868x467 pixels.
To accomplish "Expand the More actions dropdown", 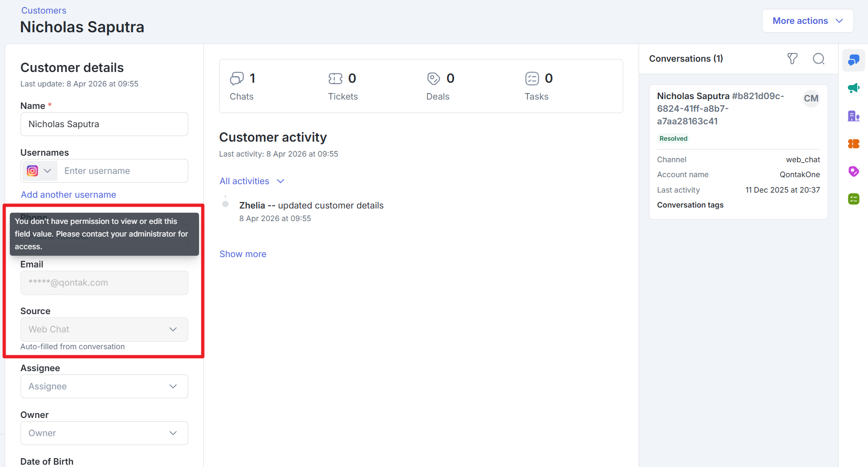I will (807, 21).
